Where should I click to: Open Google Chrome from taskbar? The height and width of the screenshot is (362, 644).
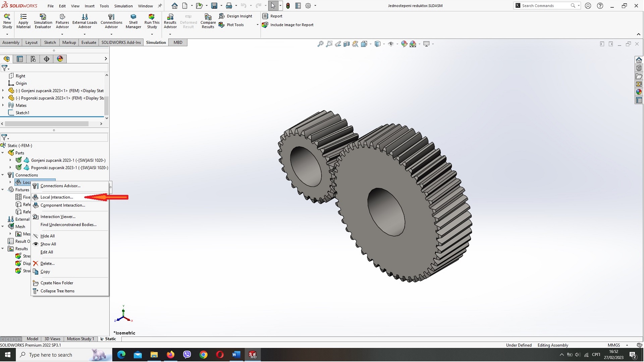coord(203,355)
